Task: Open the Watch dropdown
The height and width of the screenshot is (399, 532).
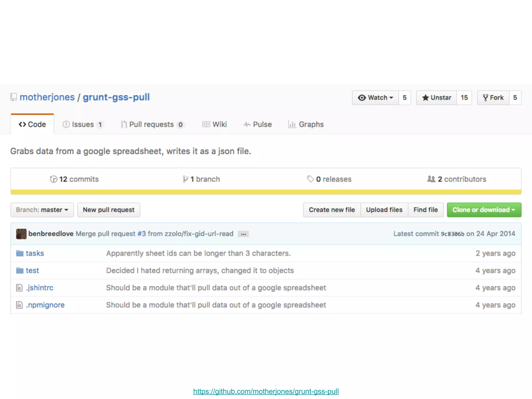Action: click(375, 98)
